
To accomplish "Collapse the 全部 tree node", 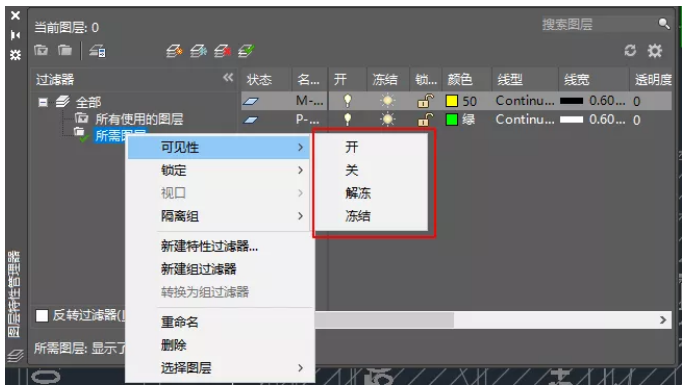I will (43, 102).
